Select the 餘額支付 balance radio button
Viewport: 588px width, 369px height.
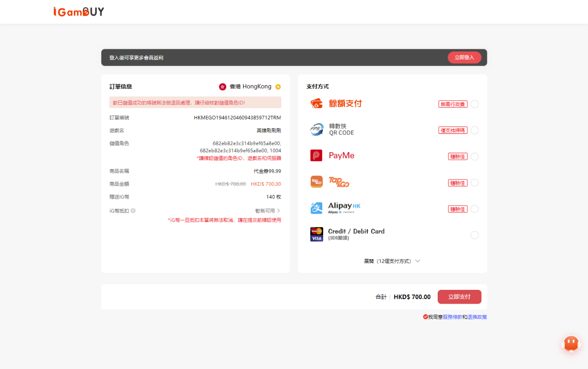click(x=474, y=104)
